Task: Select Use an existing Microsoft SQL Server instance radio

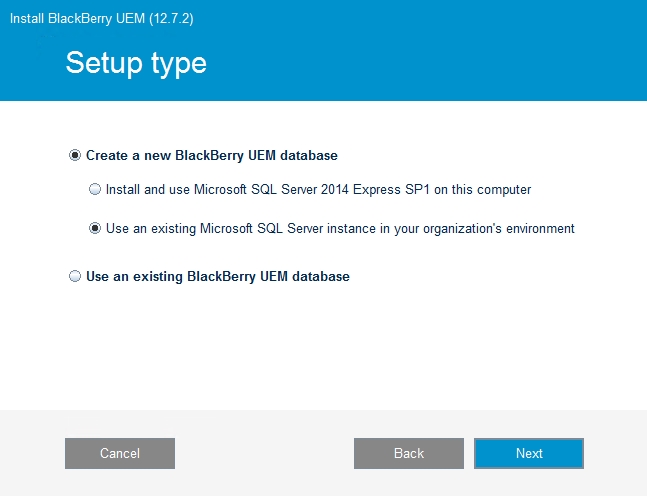Action: pyautogui.click(x=95, y=229)
